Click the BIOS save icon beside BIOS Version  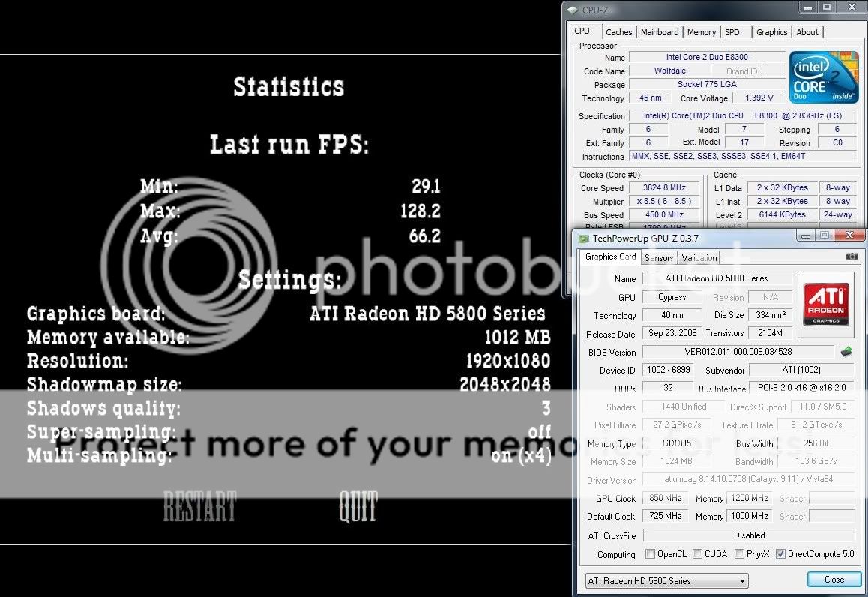[x=848, y=351]
